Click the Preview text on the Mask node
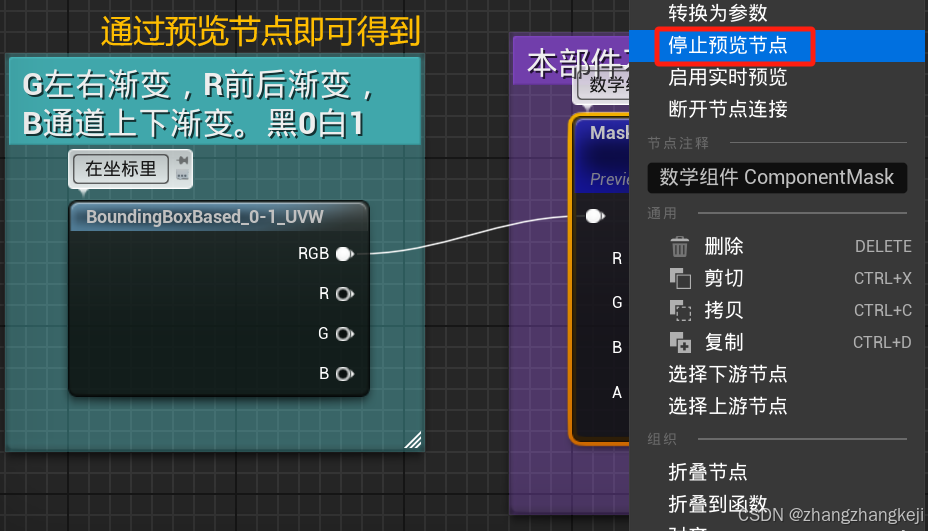Screen dimensions: 928x531 (x=610, y=179)
